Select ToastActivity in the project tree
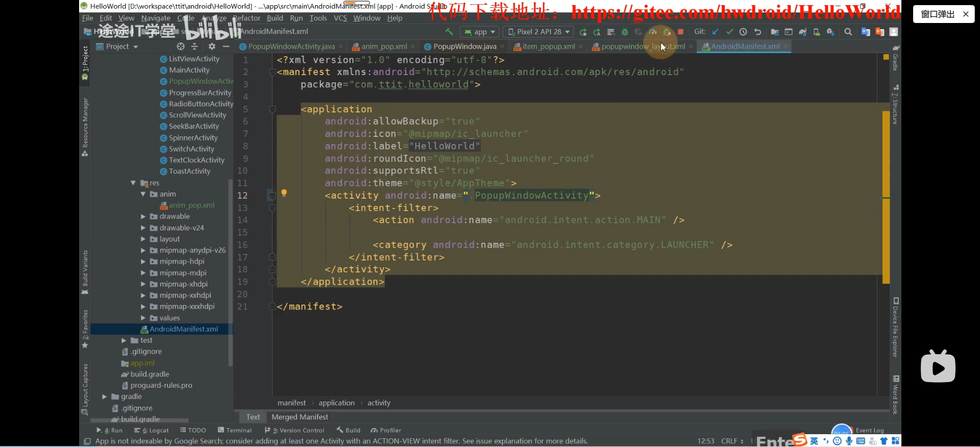Viewport: 980px width, 447px height. click(189, 171)
